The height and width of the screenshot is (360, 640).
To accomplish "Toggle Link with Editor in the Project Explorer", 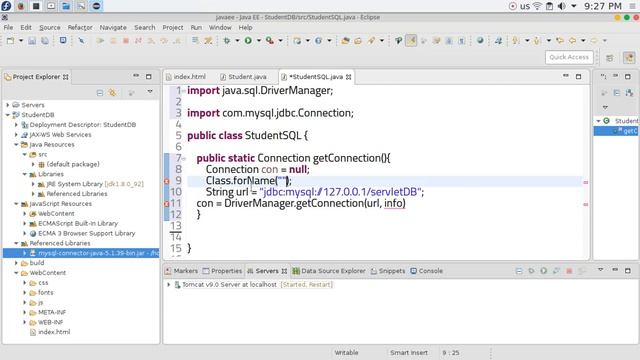I will coord(112,93).
